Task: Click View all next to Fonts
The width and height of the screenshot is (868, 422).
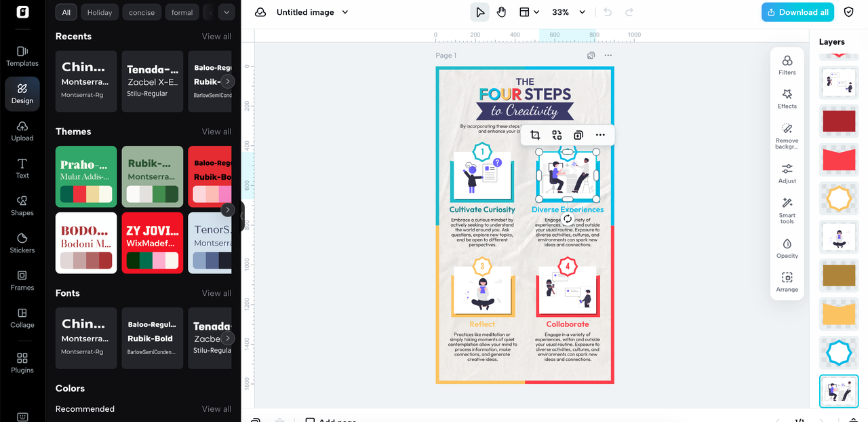Action: 216,292
